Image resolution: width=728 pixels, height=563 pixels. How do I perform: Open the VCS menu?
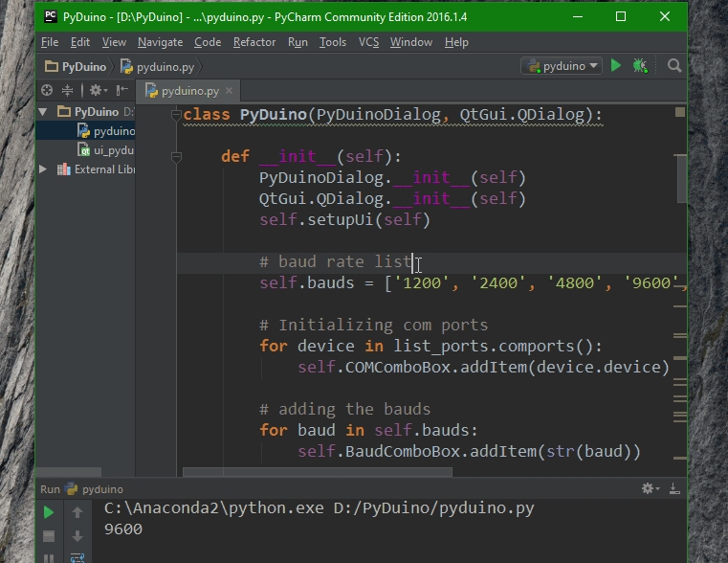point(368,42)
